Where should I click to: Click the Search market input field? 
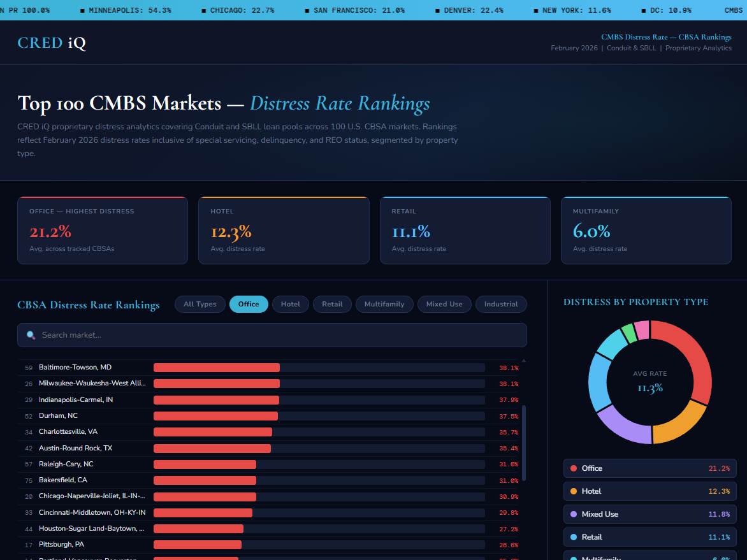(x=280, y=335)
